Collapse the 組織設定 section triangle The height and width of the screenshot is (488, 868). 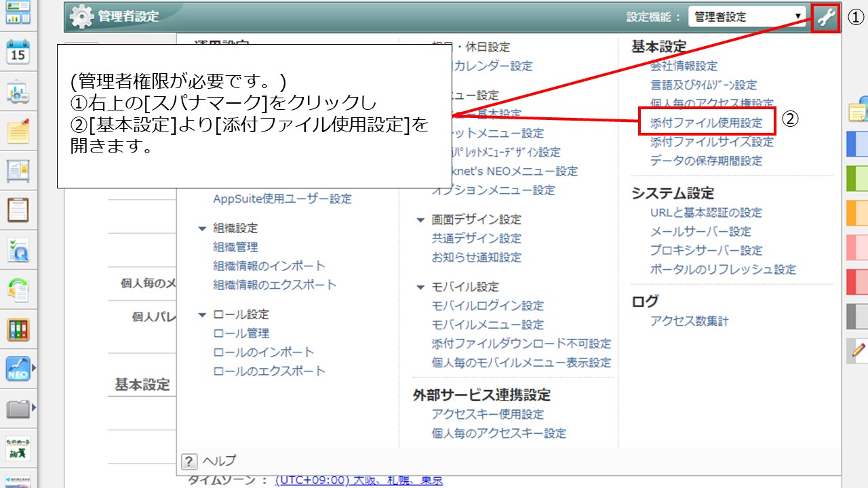(x=202, y=229)
